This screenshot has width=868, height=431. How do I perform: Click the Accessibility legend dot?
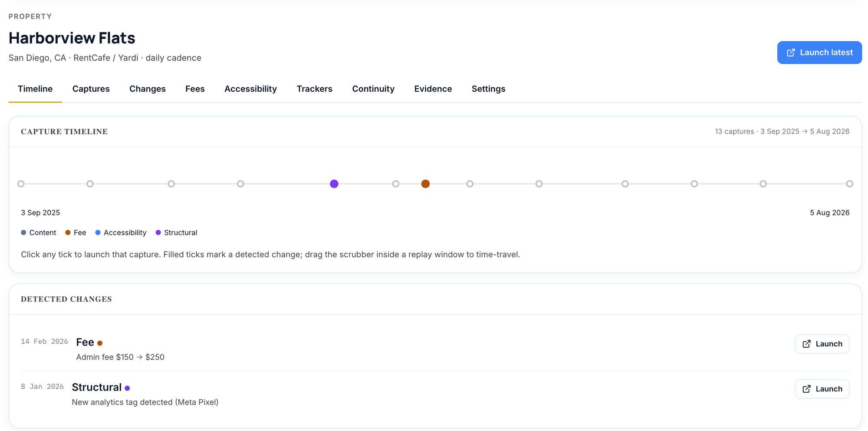pos(98,232)
